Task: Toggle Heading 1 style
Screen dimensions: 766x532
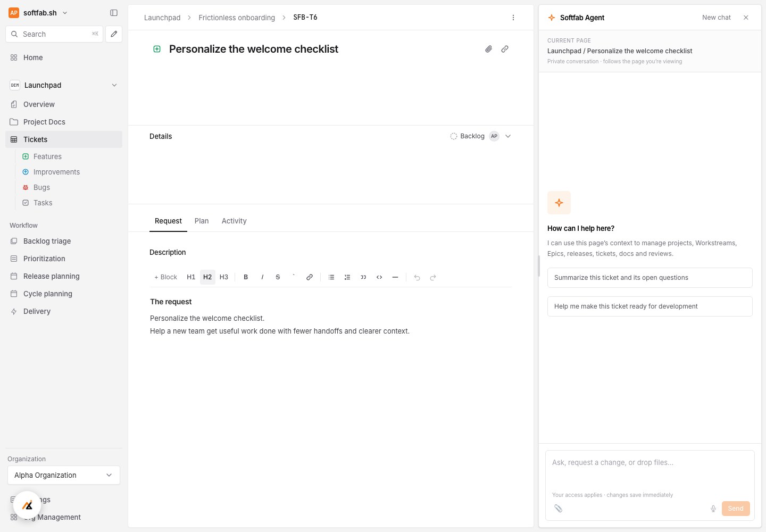Action: [x=191, y=277]
